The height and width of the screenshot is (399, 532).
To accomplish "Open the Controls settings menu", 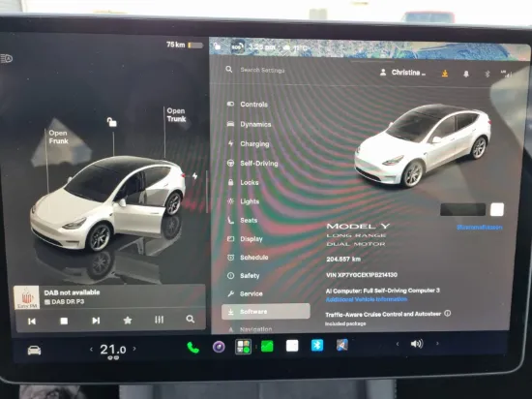I will point(253,105).
